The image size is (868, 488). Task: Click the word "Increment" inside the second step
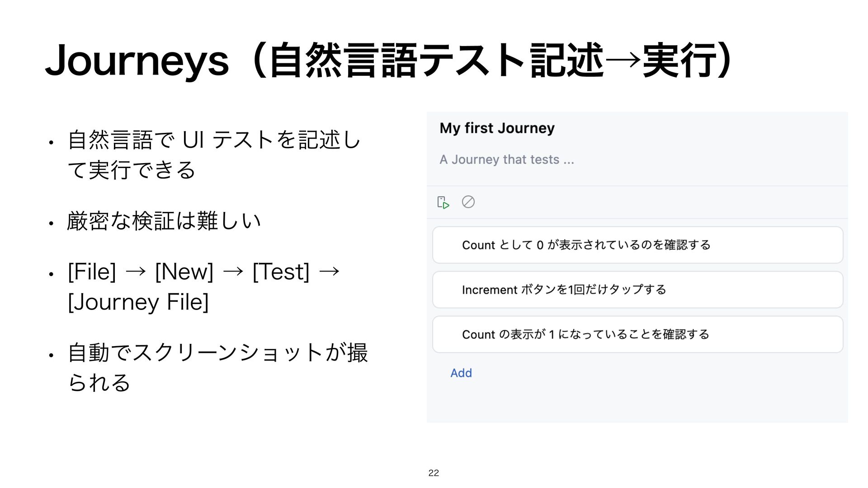point(489,290)
